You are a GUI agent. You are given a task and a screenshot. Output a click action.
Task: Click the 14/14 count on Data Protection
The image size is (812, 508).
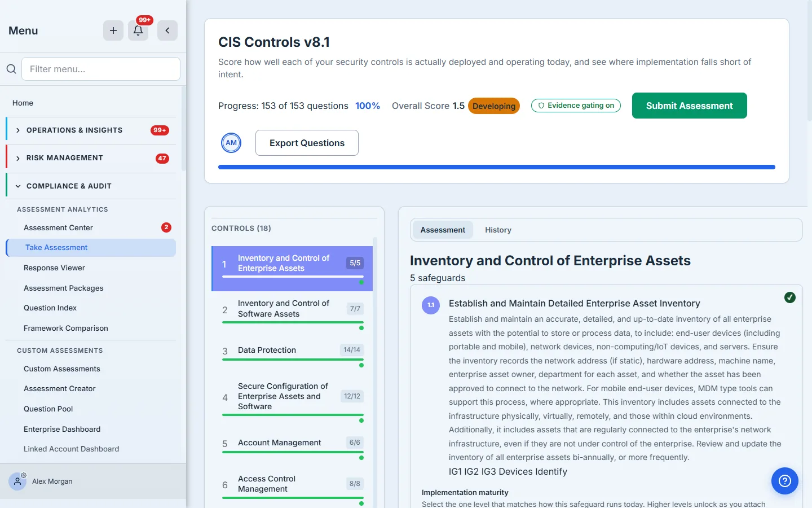pos(352,350)
